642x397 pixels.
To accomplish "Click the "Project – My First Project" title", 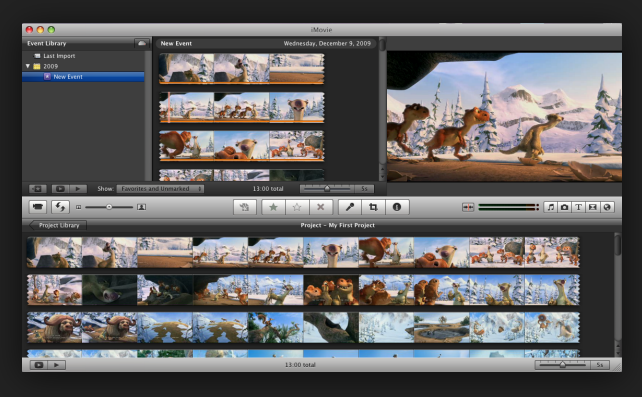I will pyautogui.click(x=338, y=225).
